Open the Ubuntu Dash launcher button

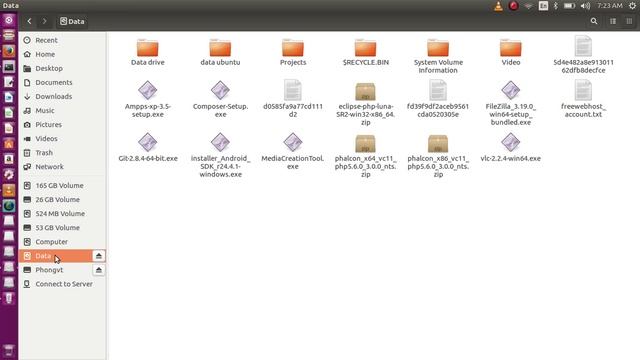click(x=9, y=20)
